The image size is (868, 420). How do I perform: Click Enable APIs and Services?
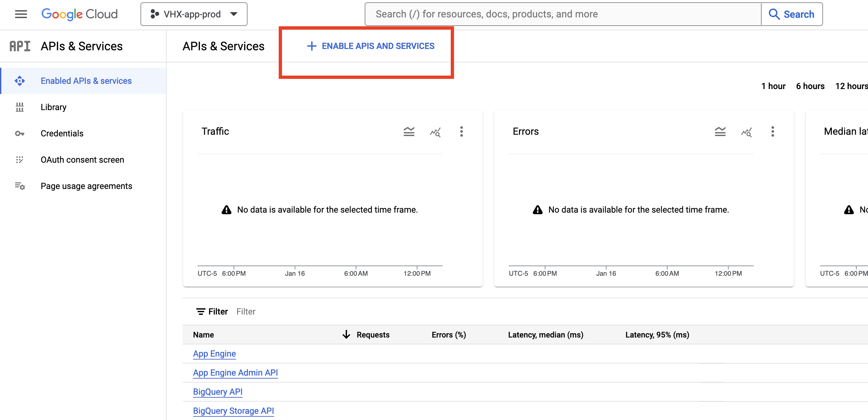click(x=371, y=46)
